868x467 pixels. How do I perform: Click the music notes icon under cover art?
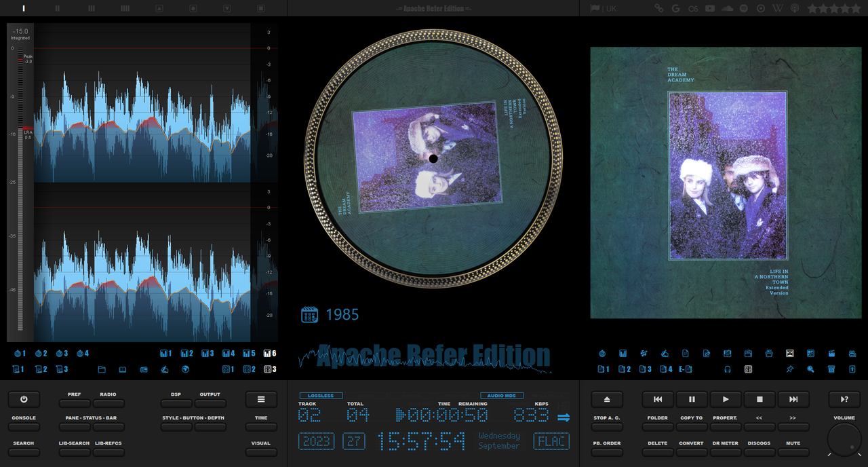click(644, 353)
